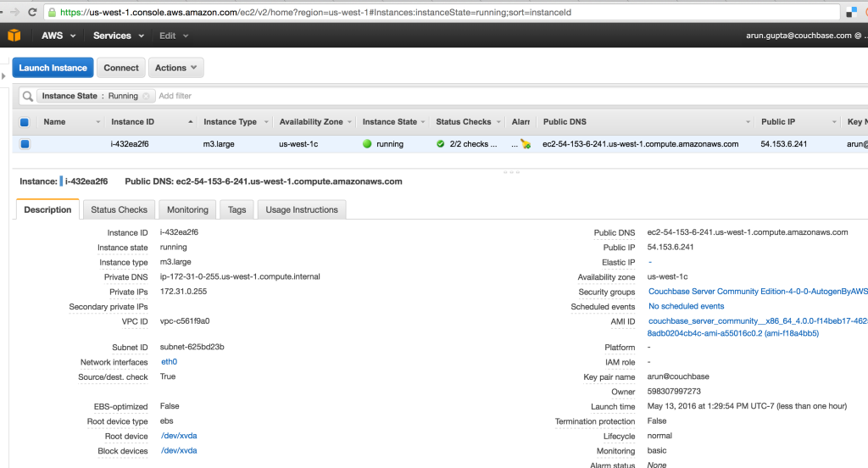Sort by the Instance ID column header
Viewport: 868px width, 468px height.
(x=133, y=122)
